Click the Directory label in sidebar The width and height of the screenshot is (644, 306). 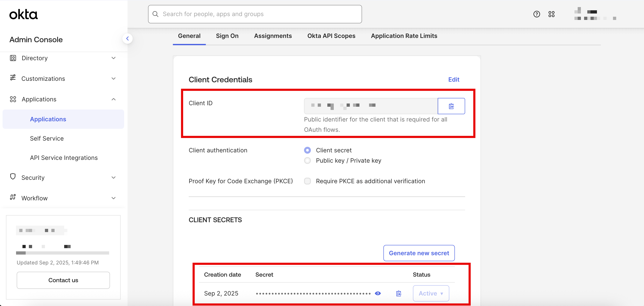[x=34, y=58]
